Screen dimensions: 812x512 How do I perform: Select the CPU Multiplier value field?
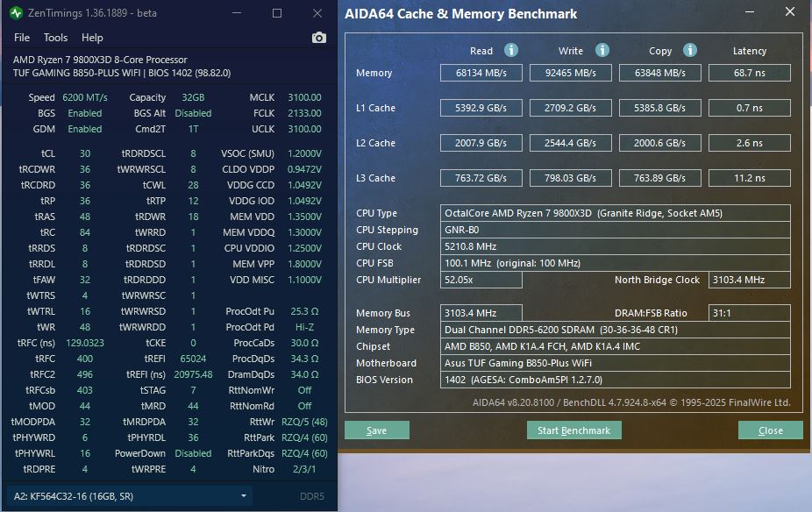pos(481,277)
